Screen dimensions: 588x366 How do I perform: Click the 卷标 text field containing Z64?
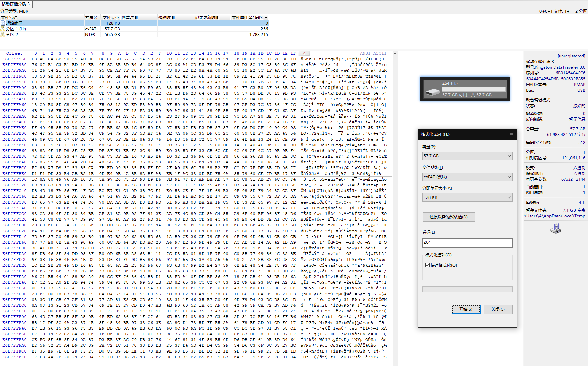click(467, 243)
